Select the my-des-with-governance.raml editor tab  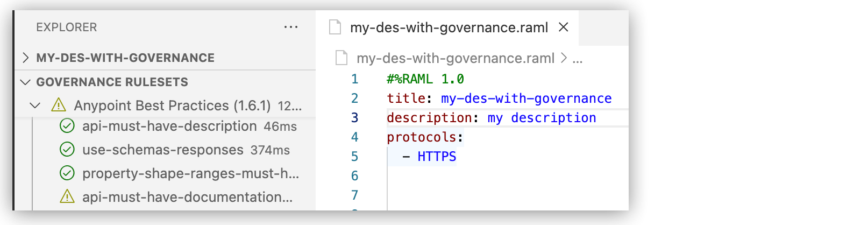tap(449, 27)
